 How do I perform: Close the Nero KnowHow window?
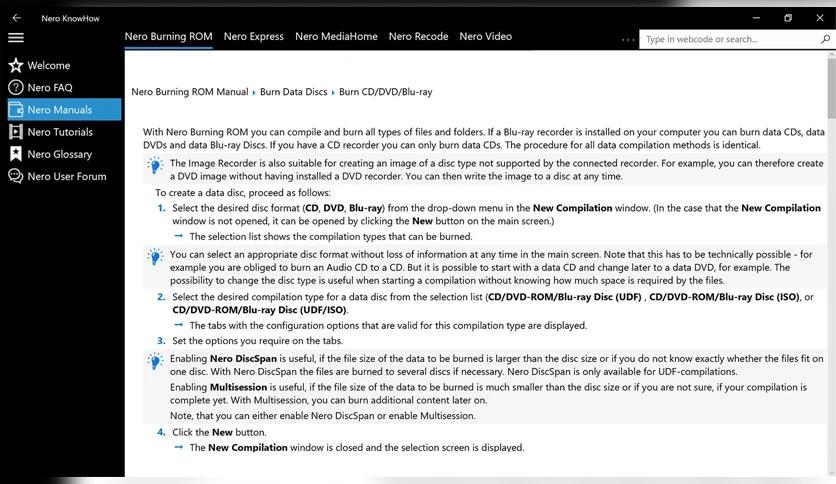(820, 18)
